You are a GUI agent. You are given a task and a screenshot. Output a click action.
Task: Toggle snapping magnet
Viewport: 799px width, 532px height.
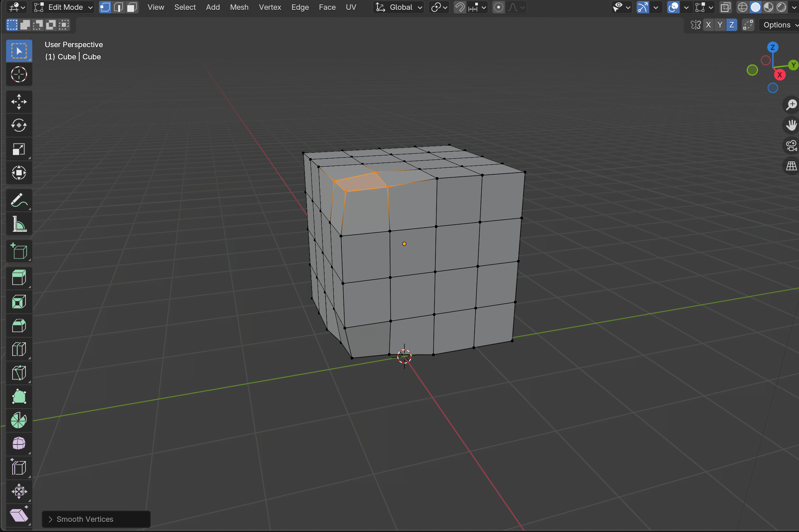(460, 7)
